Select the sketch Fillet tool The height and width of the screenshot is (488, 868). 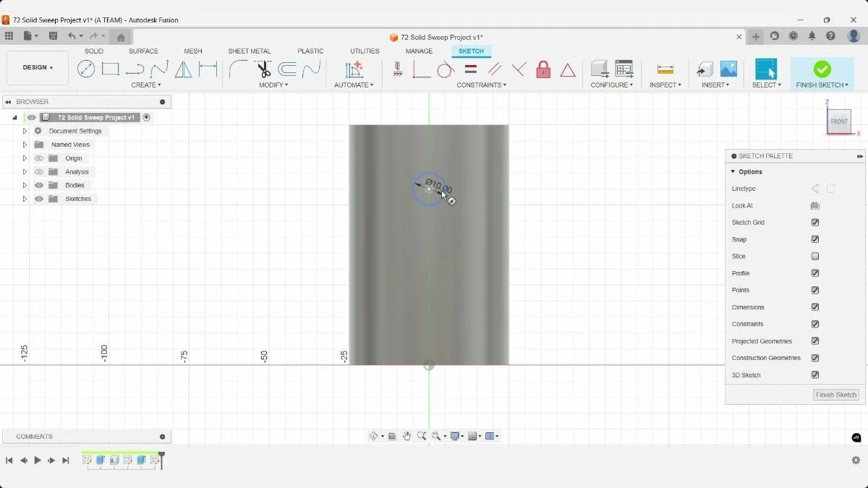[238, 69]
